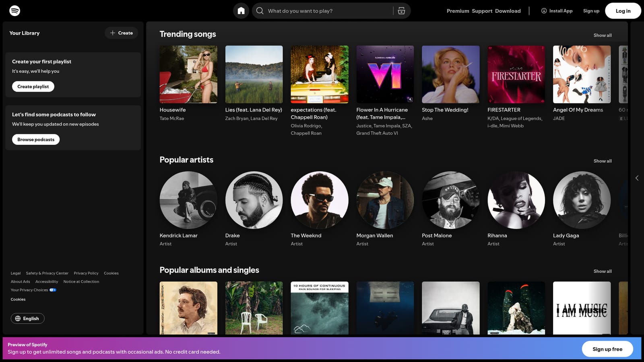This screenshot has height=362, width=644.
Task: Click the plus Create button
Action: tap(121, 33)
